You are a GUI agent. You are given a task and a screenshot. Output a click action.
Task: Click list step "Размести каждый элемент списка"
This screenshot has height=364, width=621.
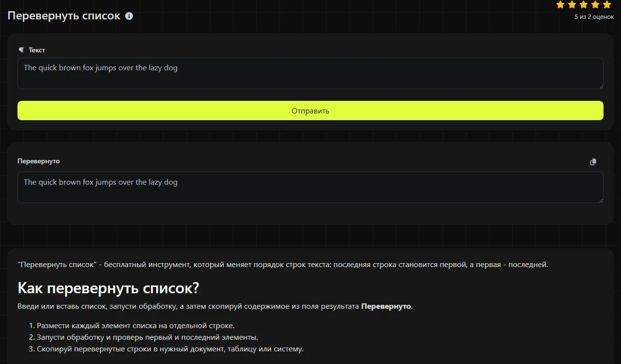coord(136,326)
